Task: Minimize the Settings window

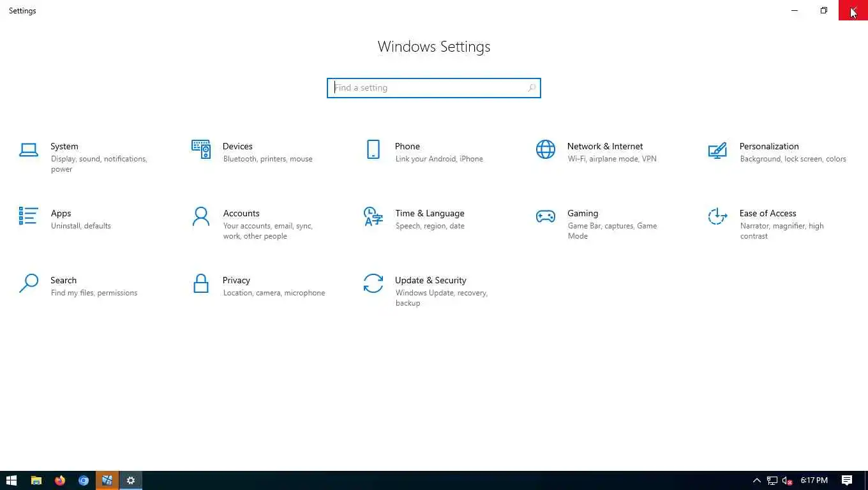Action: click(x=795, y=10)
